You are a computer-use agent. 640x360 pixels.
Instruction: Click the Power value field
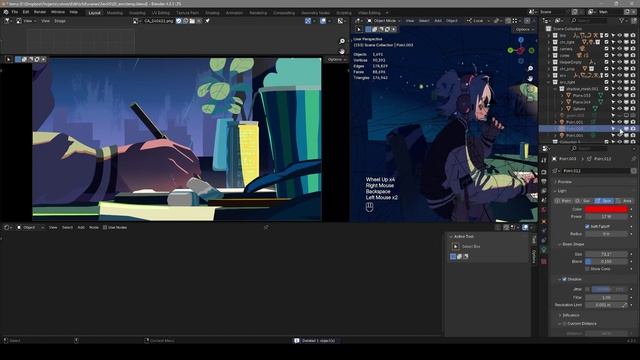coord(606,216)
